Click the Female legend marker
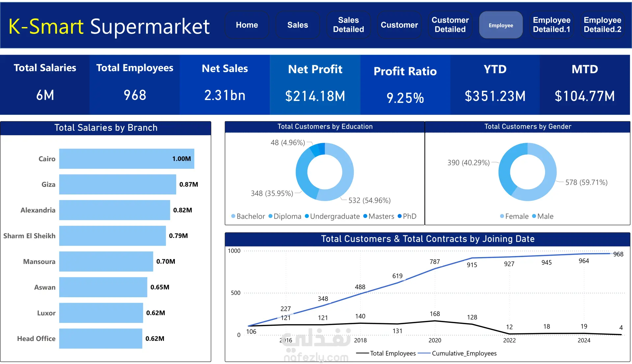632x364 pixels. pyautogui.click(x=502, y=216)
